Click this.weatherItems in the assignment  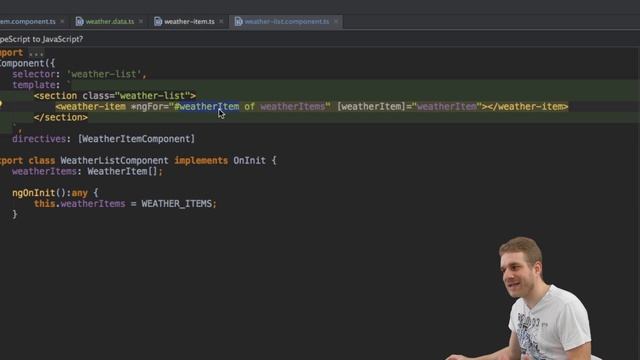pos(80,204)
